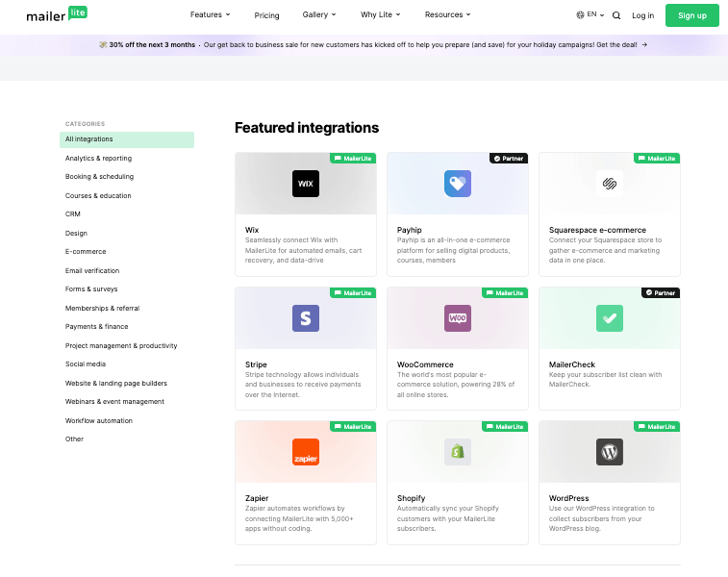728x577 pixels.
Task: Click the MailerLite badge on Shopify card
Action: coord(505,427)
